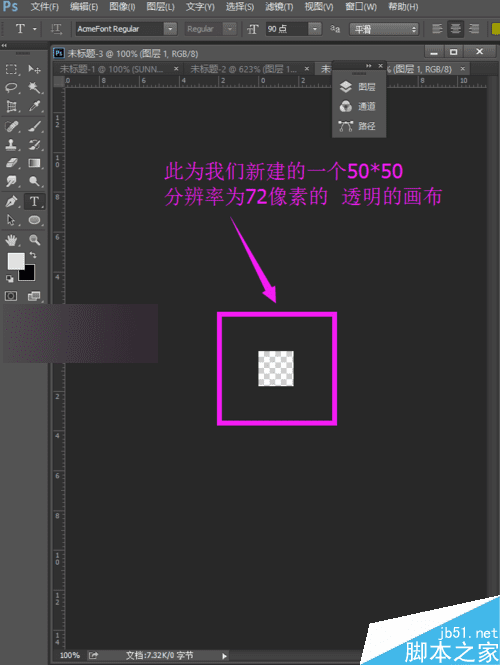Open the 路径 panel button

(358, 126)
